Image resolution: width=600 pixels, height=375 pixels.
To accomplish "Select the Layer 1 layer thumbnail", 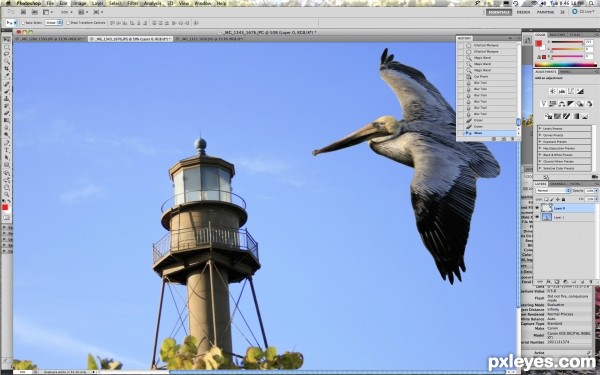I will (547, 217).
